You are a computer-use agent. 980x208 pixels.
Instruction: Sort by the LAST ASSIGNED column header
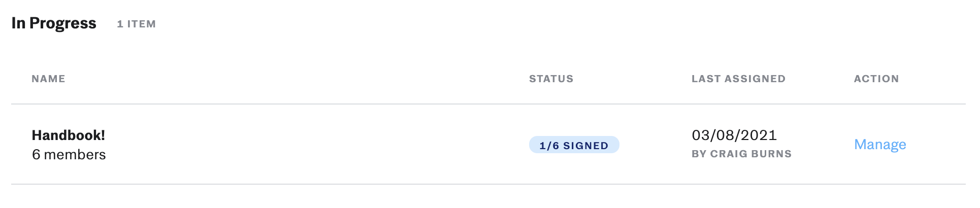[x=738, y=79]
